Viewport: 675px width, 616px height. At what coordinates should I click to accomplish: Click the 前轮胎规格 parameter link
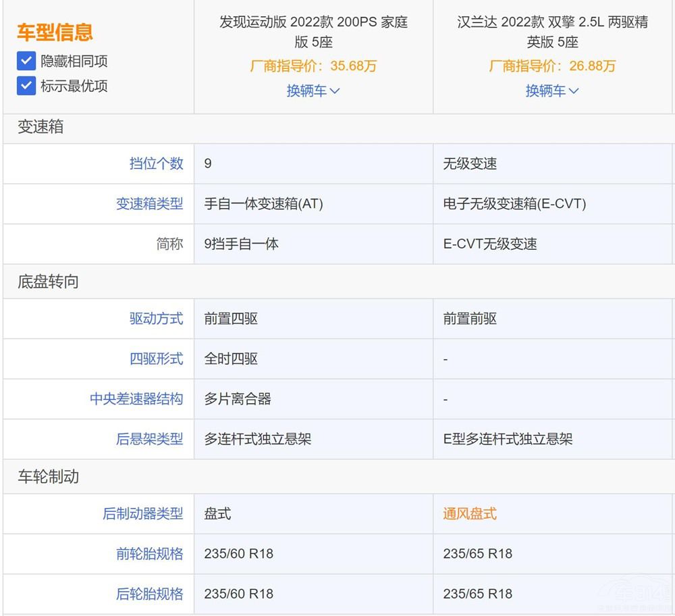coord(149,554)
